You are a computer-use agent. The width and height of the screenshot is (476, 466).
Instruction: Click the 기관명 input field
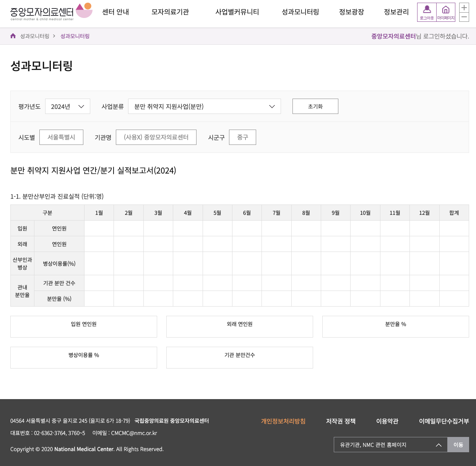pyautogui.click(x=156, y=137)
